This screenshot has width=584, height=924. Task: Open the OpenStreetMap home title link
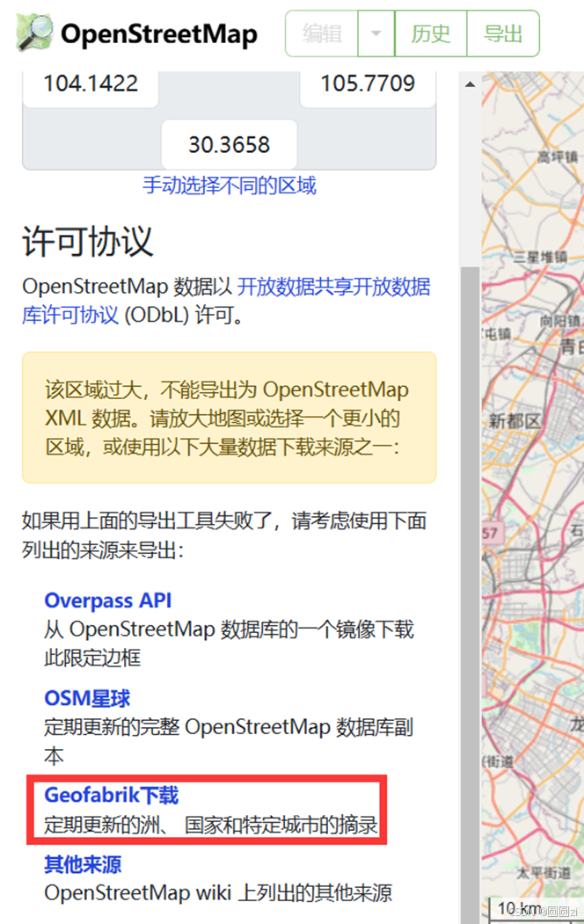click(x=158, y=34)
